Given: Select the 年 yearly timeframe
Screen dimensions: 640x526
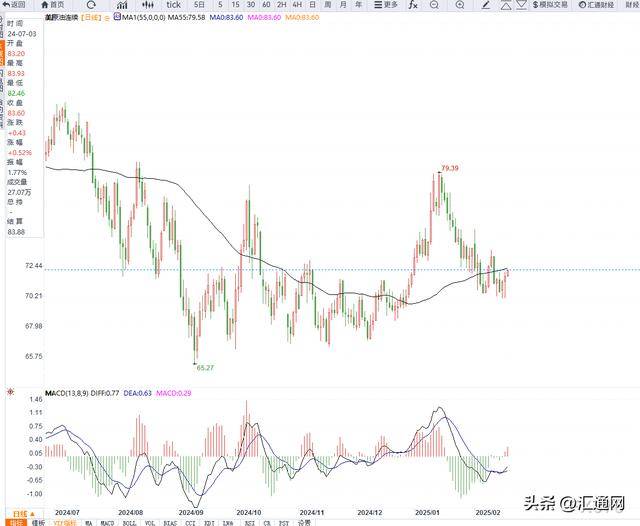Looking at the screenshot, I should pyautogui.click(x=358, y=5).
